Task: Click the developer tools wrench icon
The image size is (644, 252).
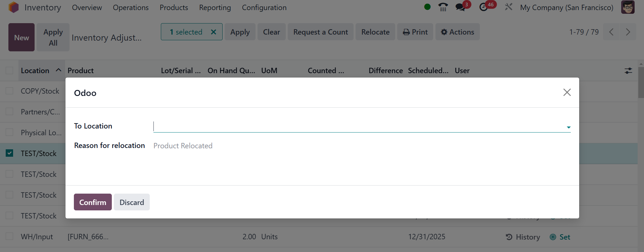Action: [508, 7]
